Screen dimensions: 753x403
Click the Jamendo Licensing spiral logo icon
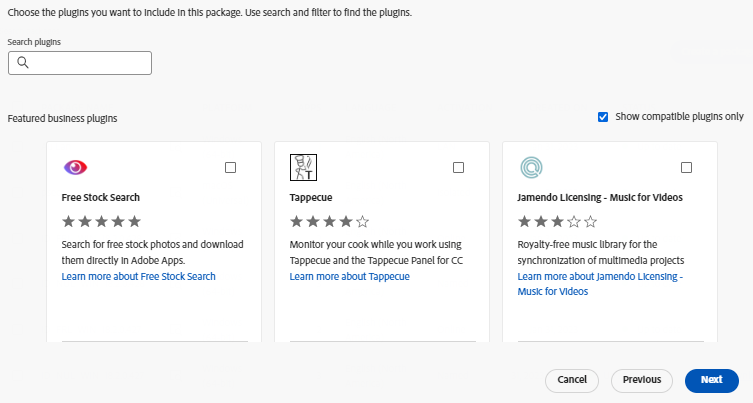click(x=531, y=167)
